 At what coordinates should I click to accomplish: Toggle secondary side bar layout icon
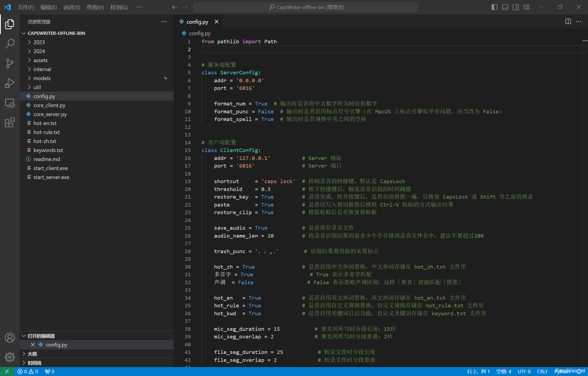pos(516,7)
